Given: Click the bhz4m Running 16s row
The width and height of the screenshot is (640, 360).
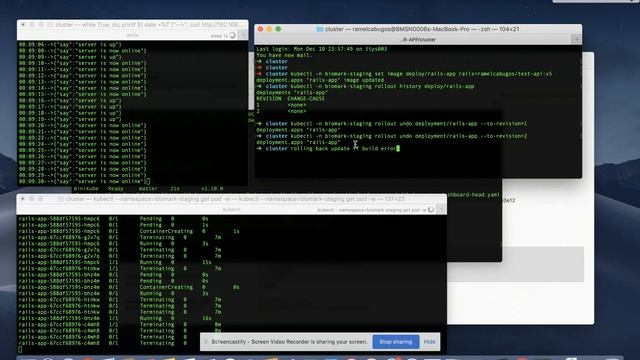Looking at the screenshot, I should coord(115,318).
